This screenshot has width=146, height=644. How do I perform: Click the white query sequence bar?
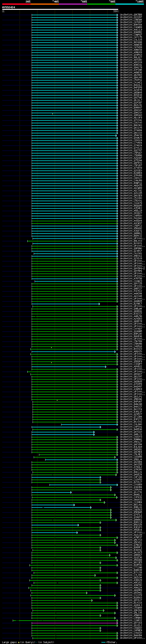pos(60,10)
